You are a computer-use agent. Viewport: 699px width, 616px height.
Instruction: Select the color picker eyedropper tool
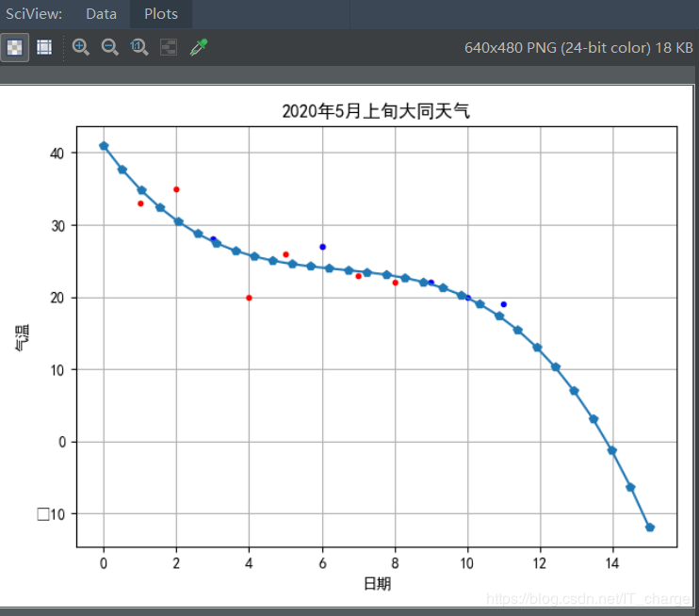click(199, 47)
